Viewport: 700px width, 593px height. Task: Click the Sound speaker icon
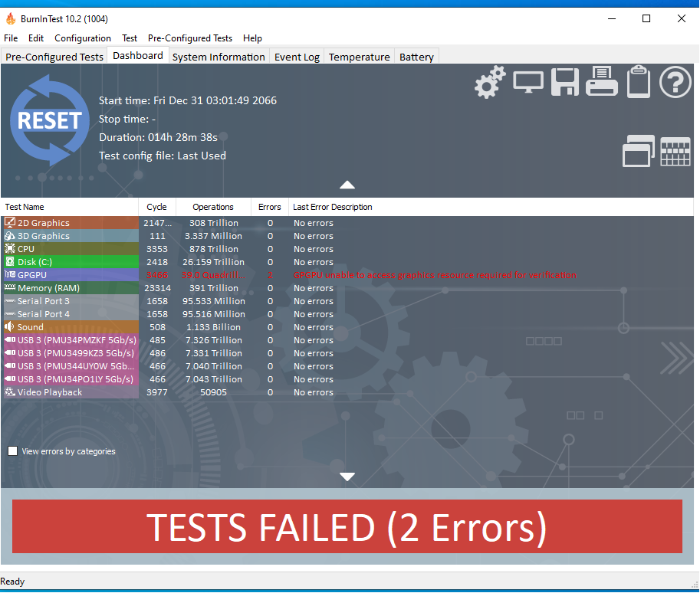coord(9,326)
